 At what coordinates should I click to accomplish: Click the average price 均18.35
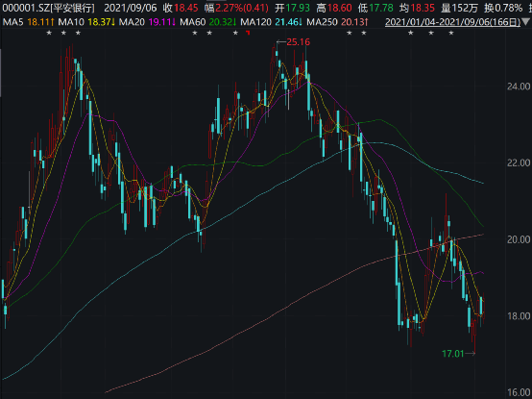pyautogui.click(x=417, y=8)
